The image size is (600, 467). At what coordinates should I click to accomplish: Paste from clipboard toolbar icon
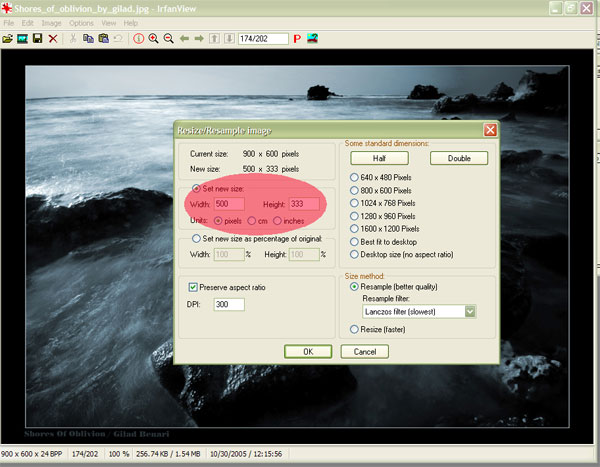pos(103,39)
